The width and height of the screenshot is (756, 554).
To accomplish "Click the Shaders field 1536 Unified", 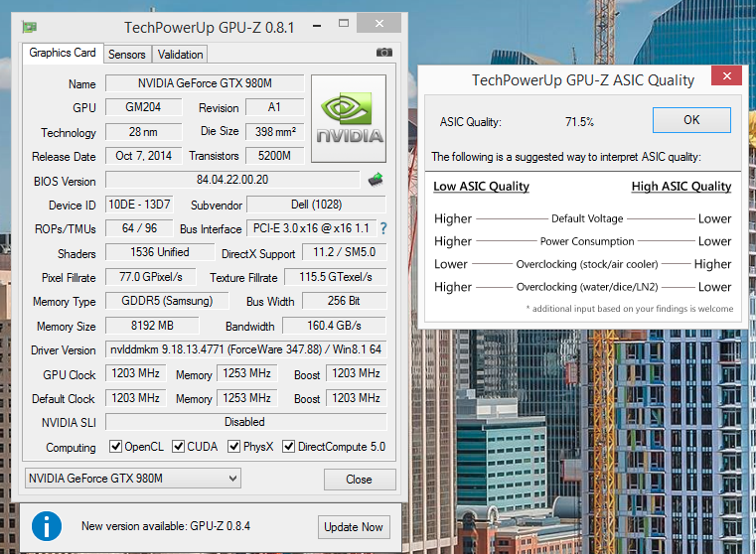I will [160, 252].
